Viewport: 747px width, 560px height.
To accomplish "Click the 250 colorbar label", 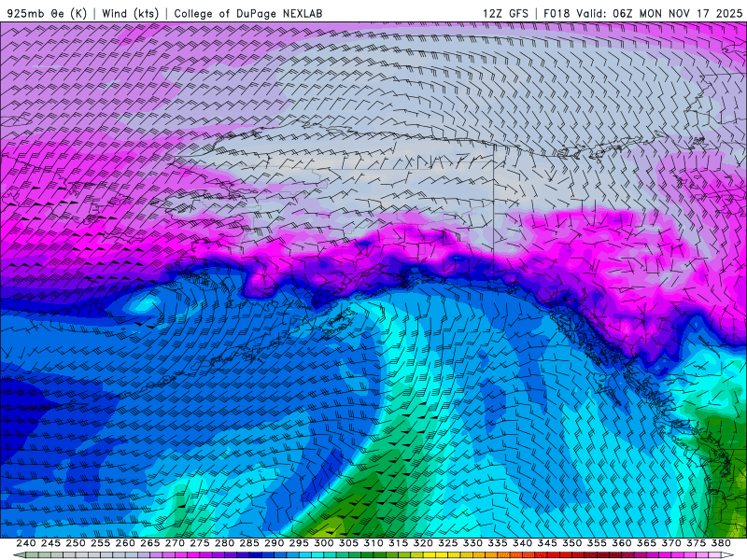I will point(76,543).
